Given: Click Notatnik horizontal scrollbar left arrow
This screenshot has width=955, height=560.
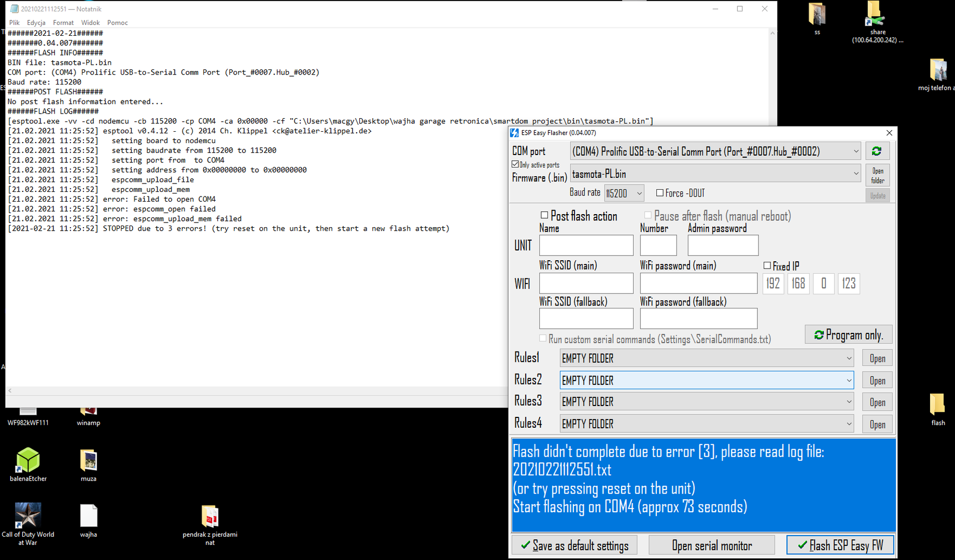Looking at the screenshot, I should [x=10, y=390].
